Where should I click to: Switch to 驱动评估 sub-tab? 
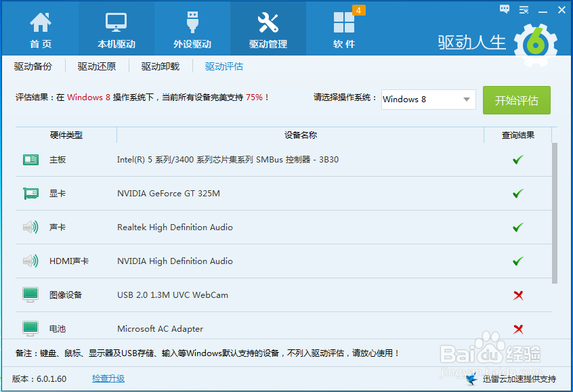tap(224, 66)
